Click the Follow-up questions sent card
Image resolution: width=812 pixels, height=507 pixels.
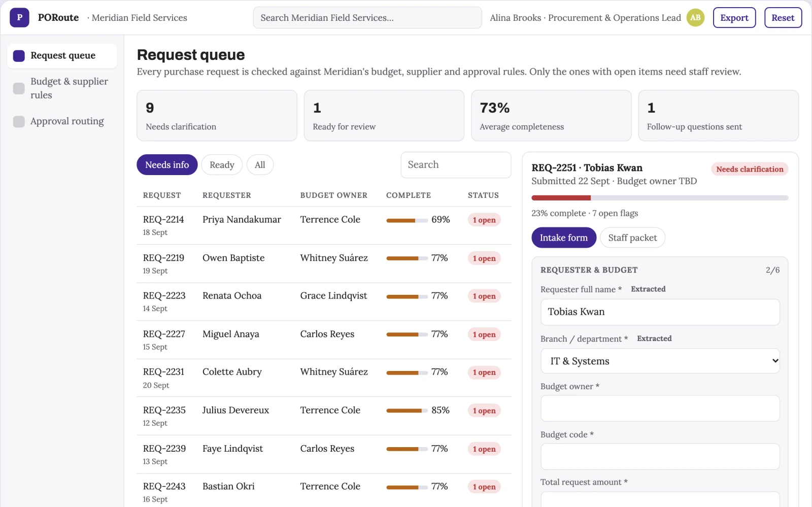[718, 116]
